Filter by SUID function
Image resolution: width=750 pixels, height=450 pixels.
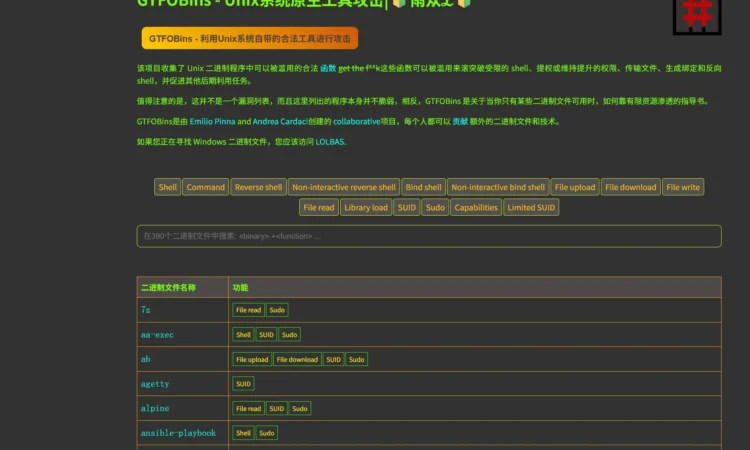(407, 207)
